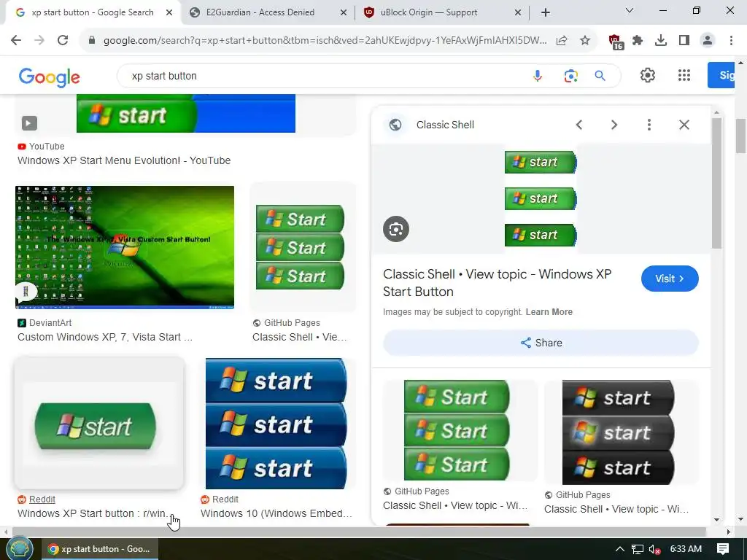Click the Sign in button
747x560 pixels.
coord(721,75)
